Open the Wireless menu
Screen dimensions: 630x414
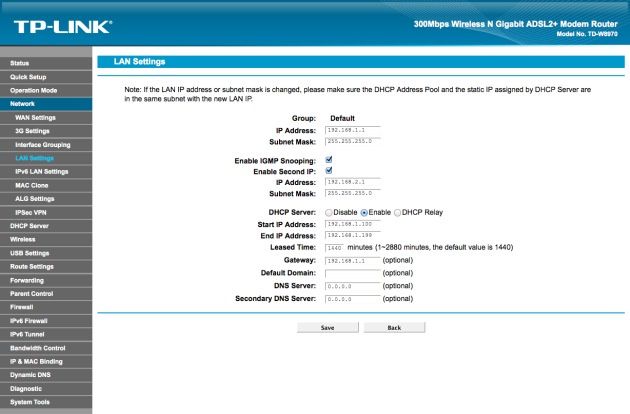click(x=46, y=239)
